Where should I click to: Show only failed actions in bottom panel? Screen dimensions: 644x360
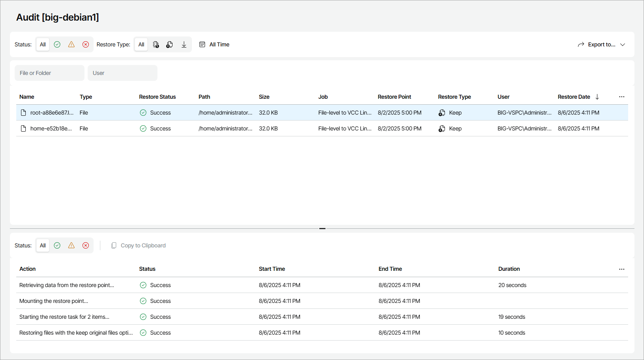pos(86,245)
